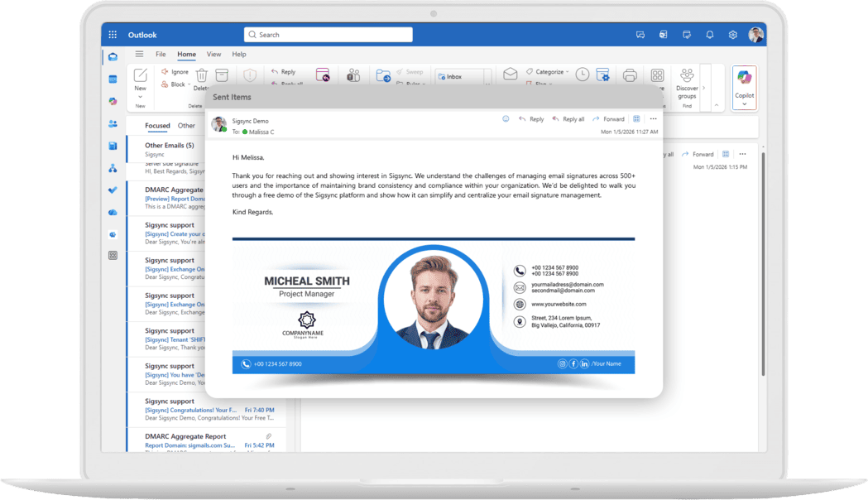Open the View ribbon tab
This screenshot has height=500, width=868.
pyautogui.click(x=213, y=55)
